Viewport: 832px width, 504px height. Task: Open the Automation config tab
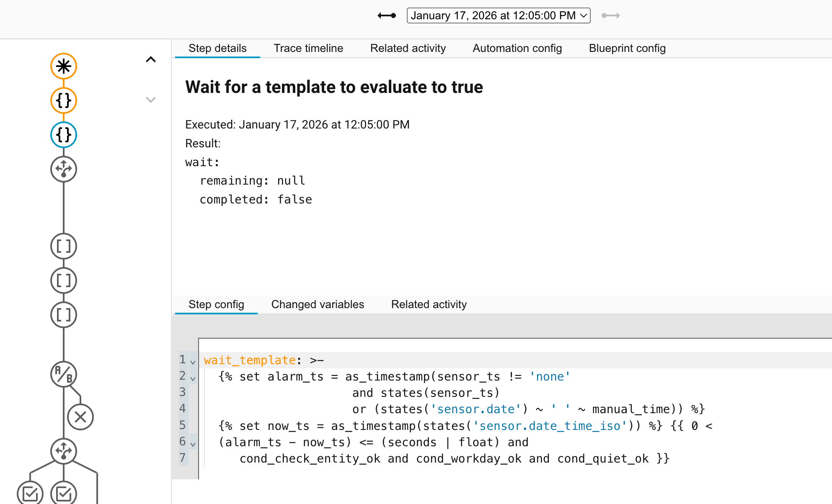517,48
